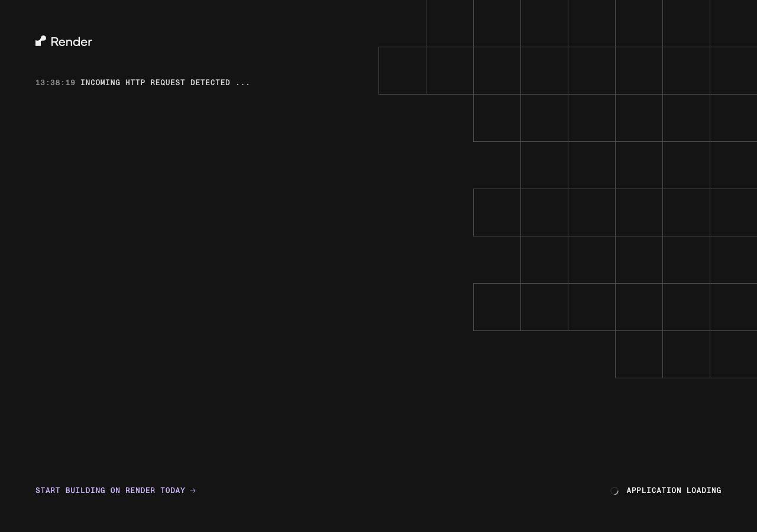Click the trailing ellipsis of the log message

pos(243,84)
